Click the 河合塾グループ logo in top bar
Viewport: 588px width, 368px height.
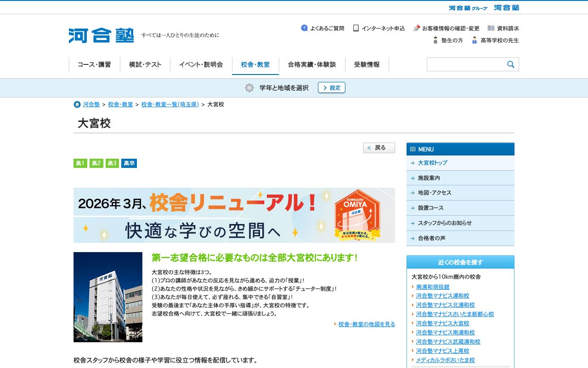pos(468,8)
